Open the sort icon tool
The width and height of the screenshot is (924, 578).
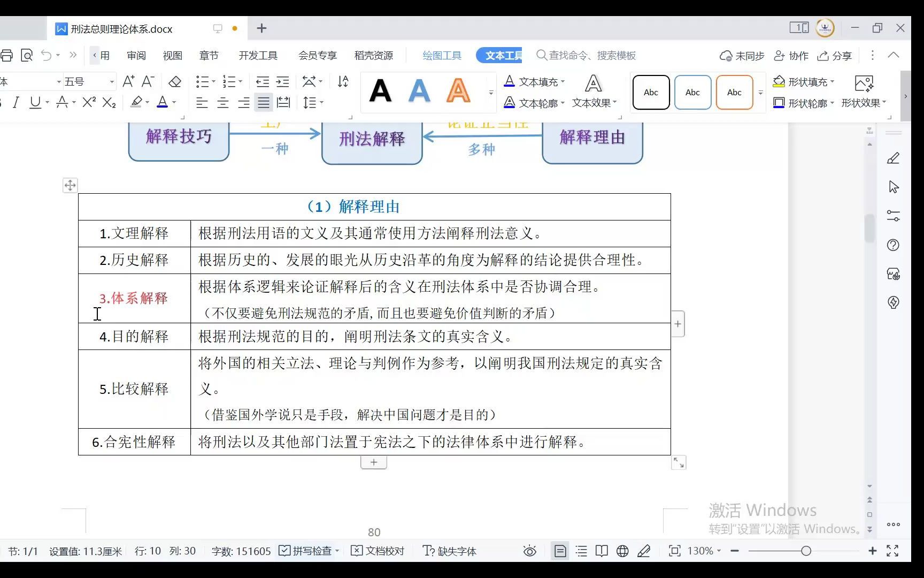click(343, 81)
